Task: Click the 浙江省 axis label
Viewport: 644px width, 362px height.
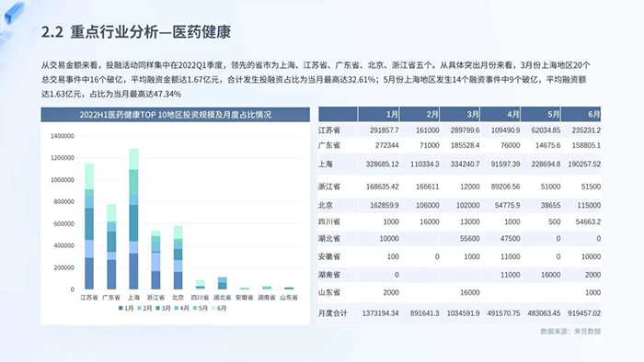Action: coord(155,297)
